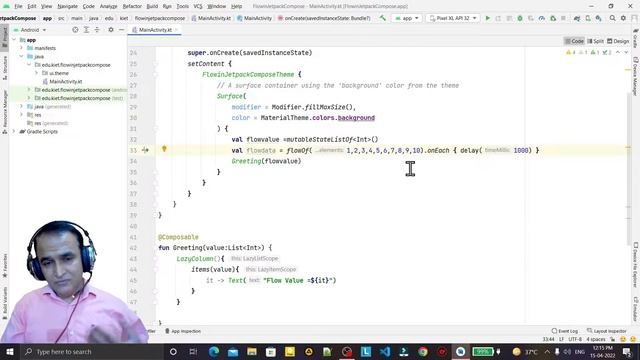The width and height of the screenshot is (640, 360).
Task: Click MainActivity.kt breadcrumb in navigation bar
Action: click(211, 18)
